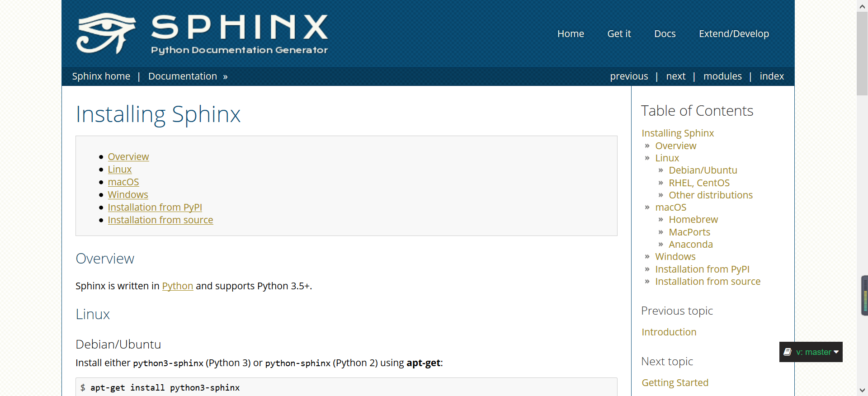Select macOS in sidebar Table of Contents
Image resolution: width=868 pixels, height=396 pixels.
click(x=671, y=207)
